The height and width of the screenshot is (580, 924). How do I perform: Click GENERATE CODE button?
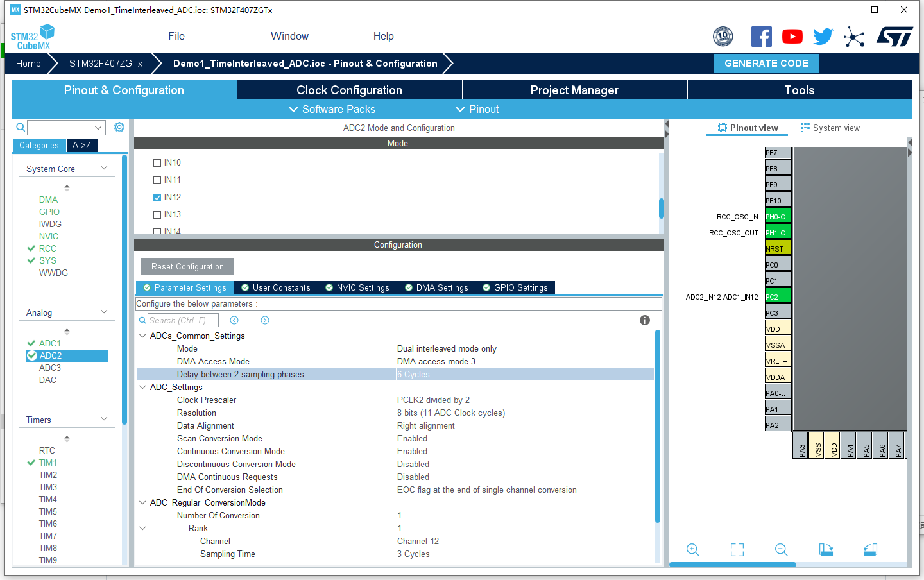(x=766, y=63)
